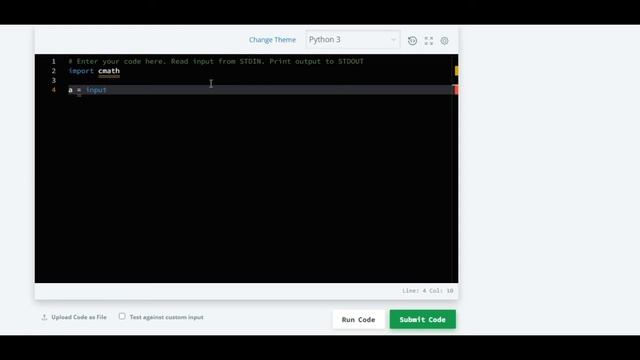Image resolution: width=640 pixels, height=360 pixels.
Task: Click the upload icon beside Upload Code as File
Action: 44,317
